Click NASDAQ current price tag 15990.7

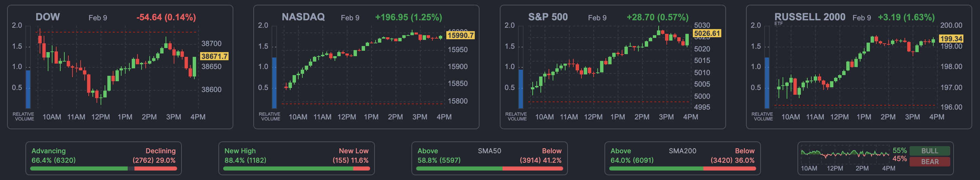coord(461,35)
